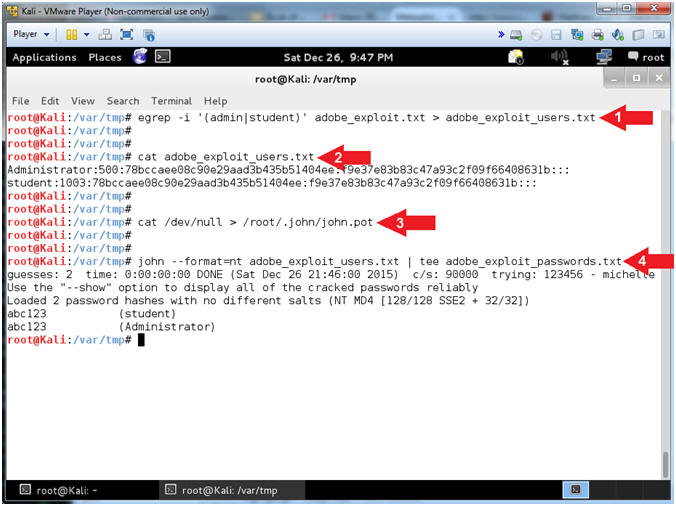The width and height of the screenshot is (676, 506).
Task: Close the root@Kali terminal window
Action: click(659, 78)
